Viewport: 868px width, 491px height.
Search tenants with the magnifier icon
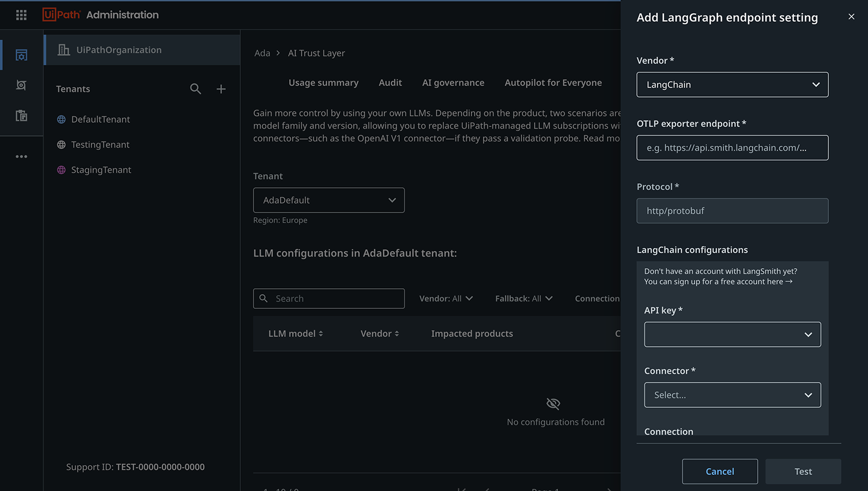point(195,89)
